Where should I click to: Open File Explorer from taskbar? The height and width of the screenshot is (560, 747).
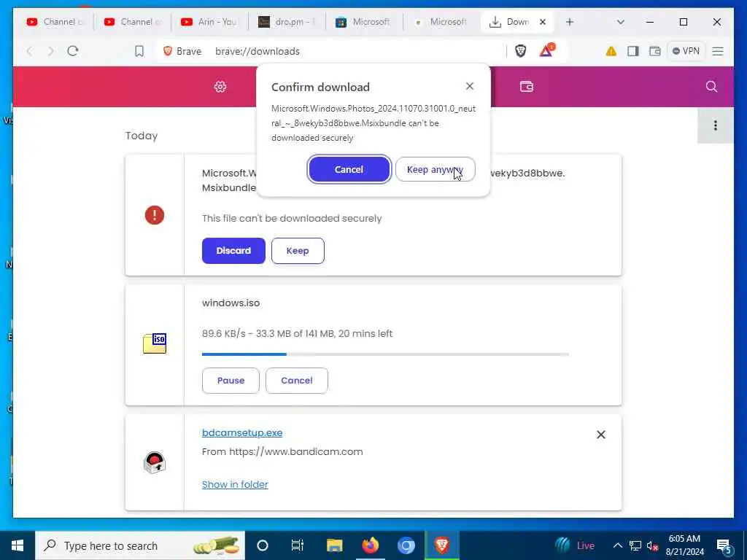pyautogui.click(x=334, y=545)
